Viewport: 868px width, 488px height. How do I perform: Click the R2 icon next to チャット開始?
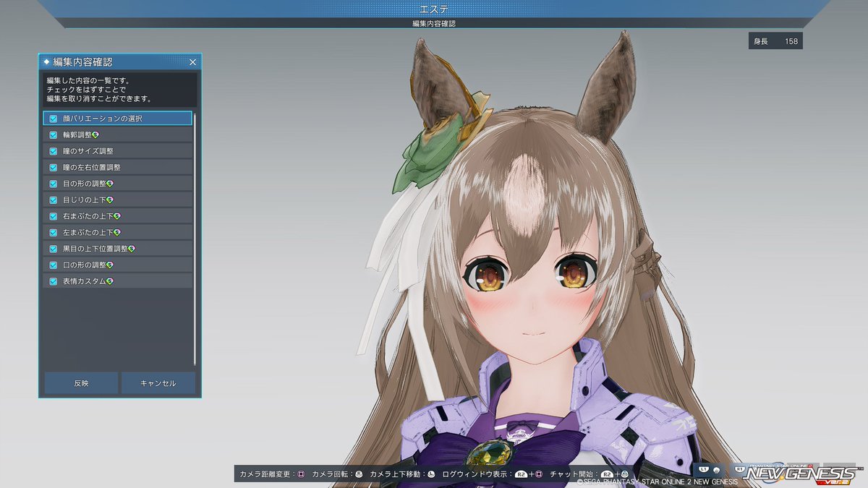(x=608, y=475)
